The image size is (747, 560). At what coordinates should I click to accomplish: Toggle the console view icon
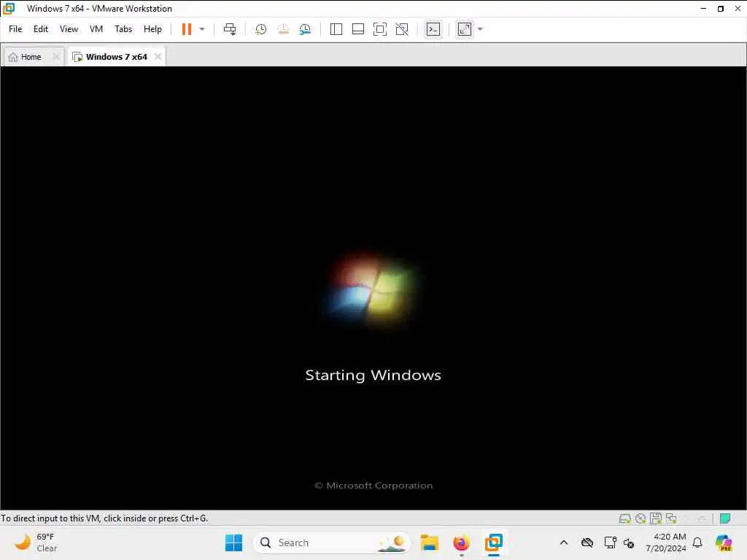click(433, 29)
